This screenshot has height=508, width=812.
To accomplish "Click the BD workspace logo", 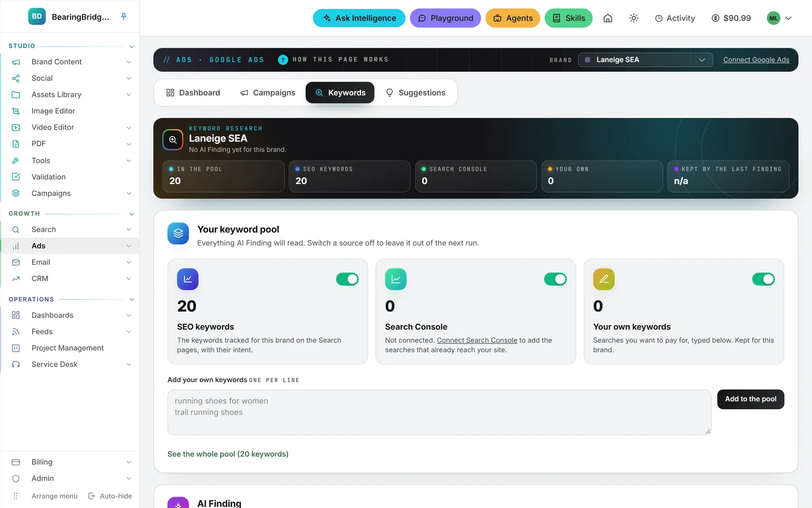I will point(37,16).
